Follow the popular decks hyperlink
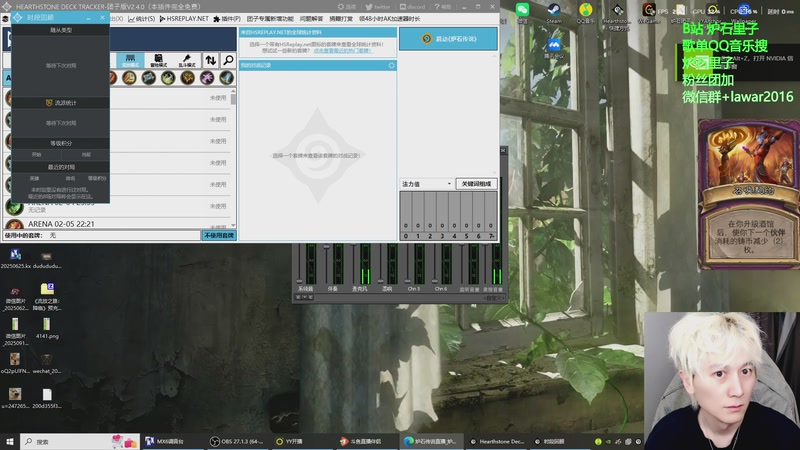This screenshot has height=450, width=800. [342, 51]
